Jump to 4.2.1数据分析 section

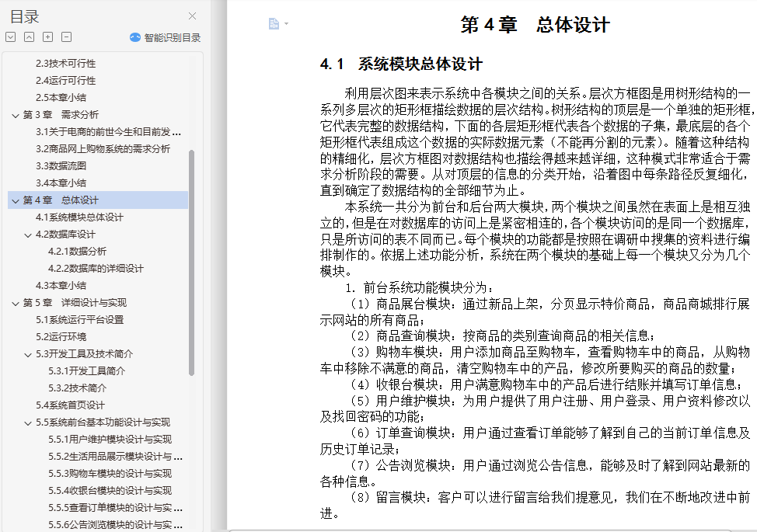coord(77,252)
